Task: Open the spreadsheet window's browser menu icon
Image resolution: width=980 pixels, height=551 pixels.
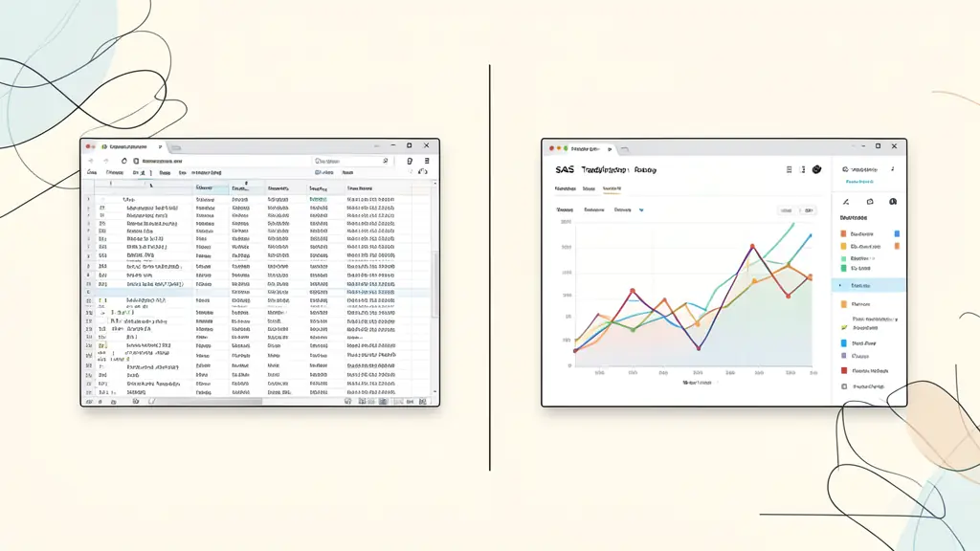Action: click(427, 161)
